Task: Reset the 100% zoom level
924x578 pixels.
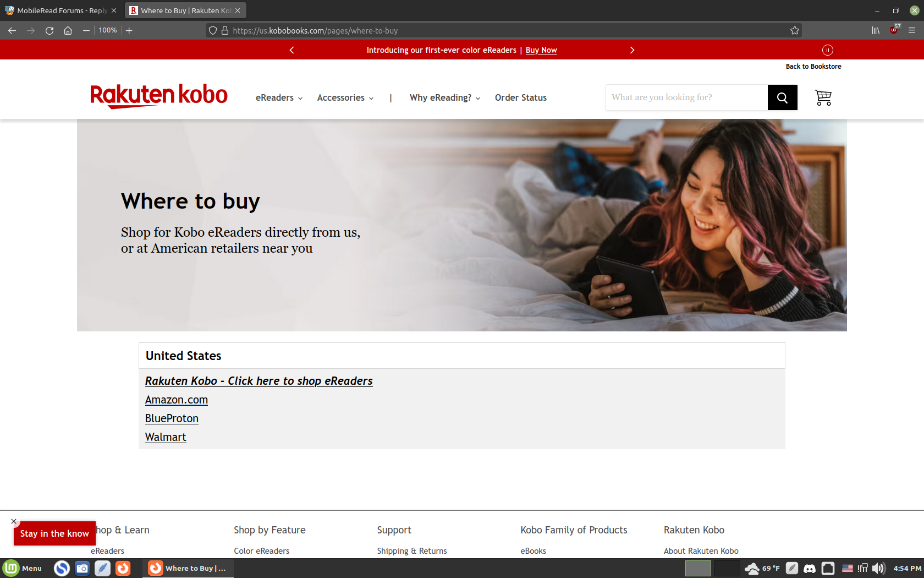Action: 108,31
